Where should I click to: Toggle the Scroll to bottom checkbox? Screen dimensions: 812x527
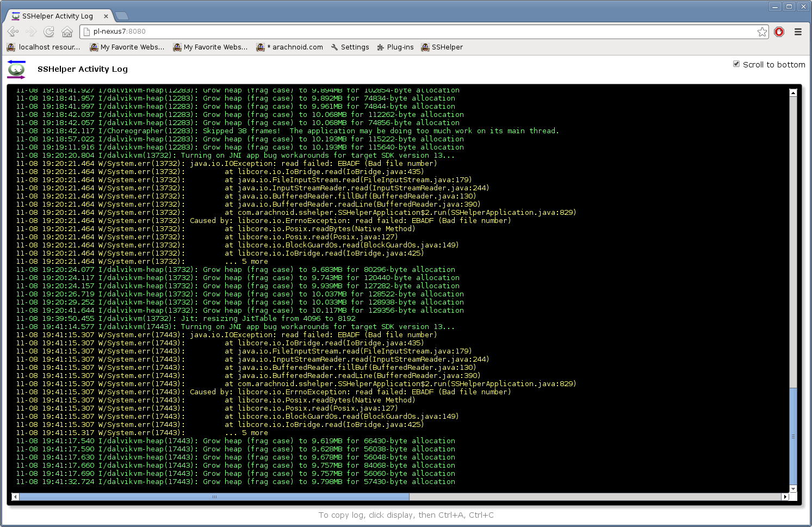tap(736, 64)
